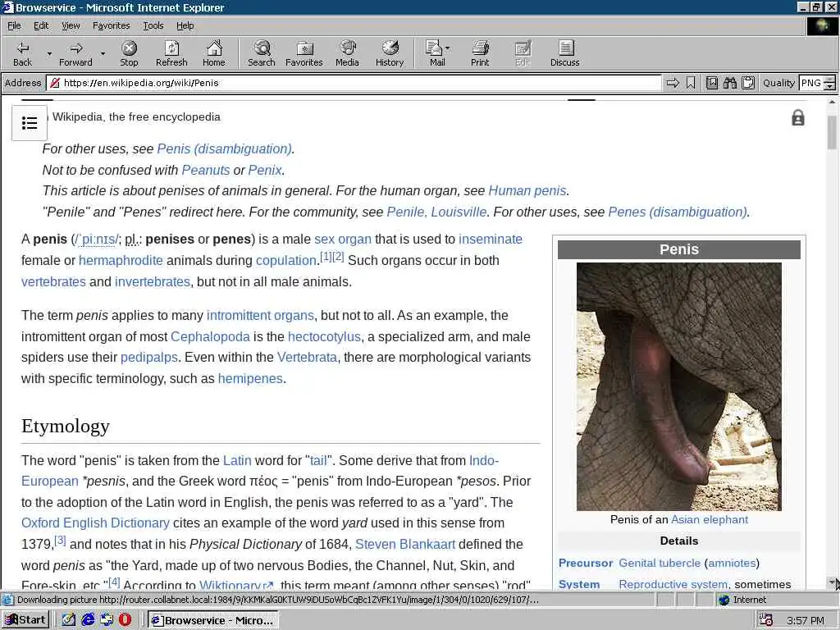Open the Start menu
The height and width of the screenshot is (630, 840).
tap(25, 620)
